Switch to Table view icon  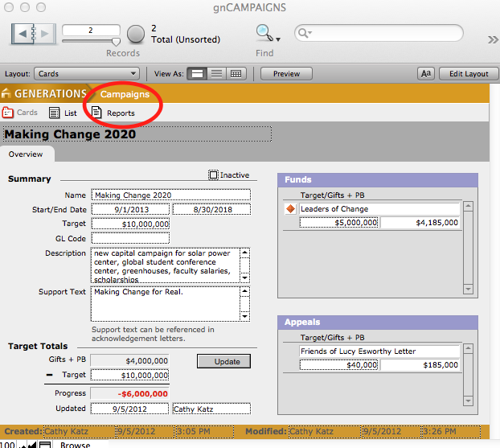click(236, 74)
